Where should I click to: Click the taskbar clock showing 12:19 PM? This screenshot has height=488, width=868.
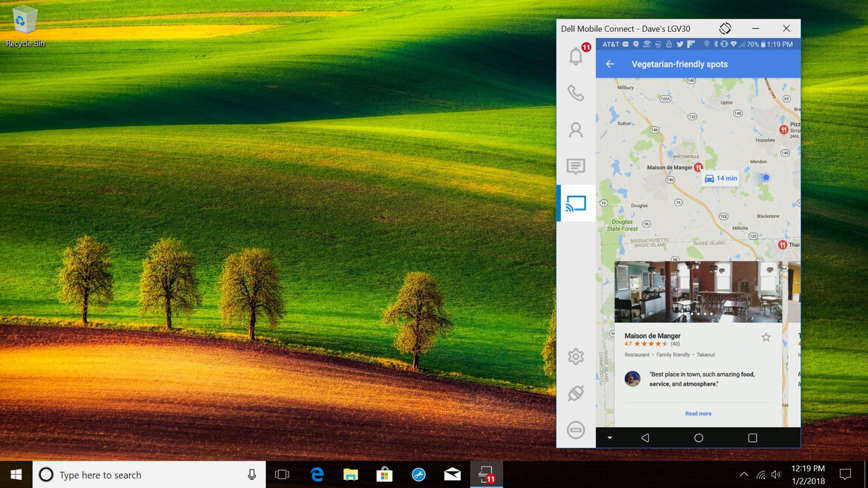click(x=808, y=475)
